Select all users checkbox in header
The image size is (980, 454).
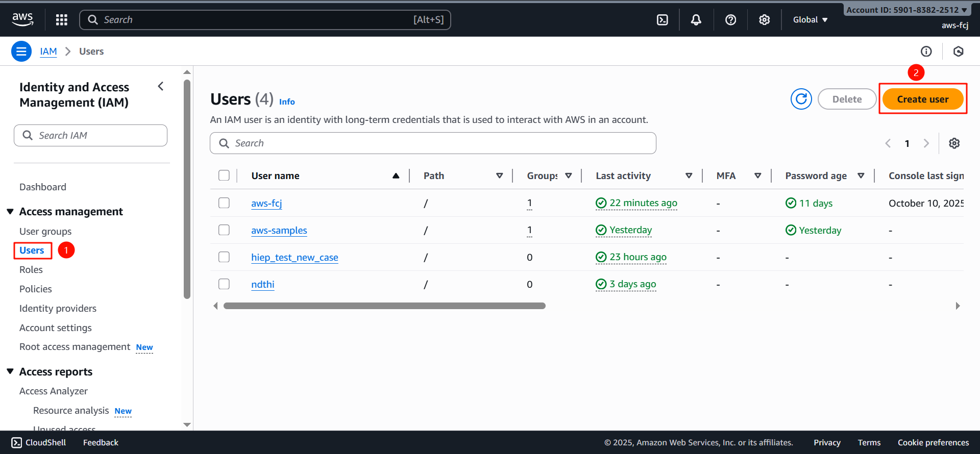point(224,175)
